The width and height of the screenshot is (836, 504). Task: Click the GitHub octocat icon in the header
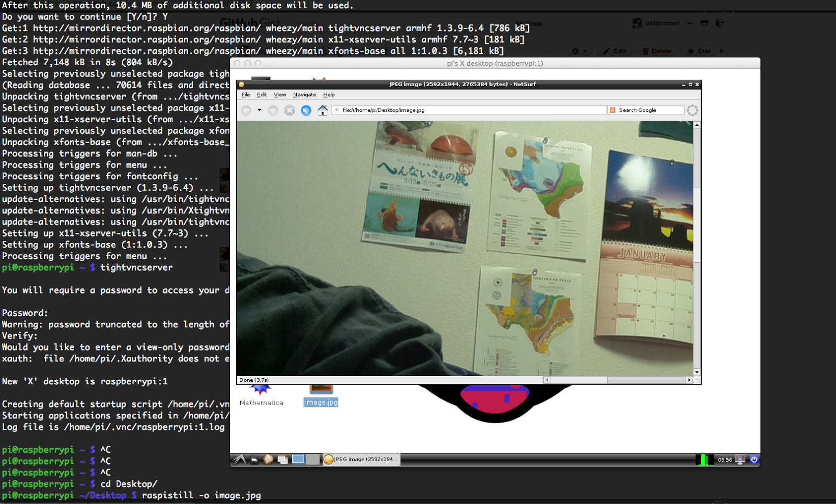(704, 23)
